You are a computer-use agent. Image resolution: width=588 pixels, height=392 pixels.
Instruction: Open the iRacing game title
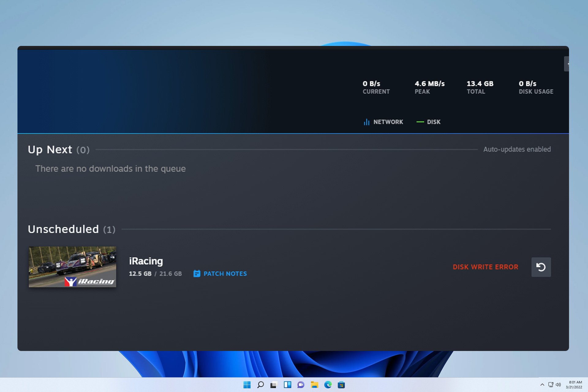(x=146, y=261)
